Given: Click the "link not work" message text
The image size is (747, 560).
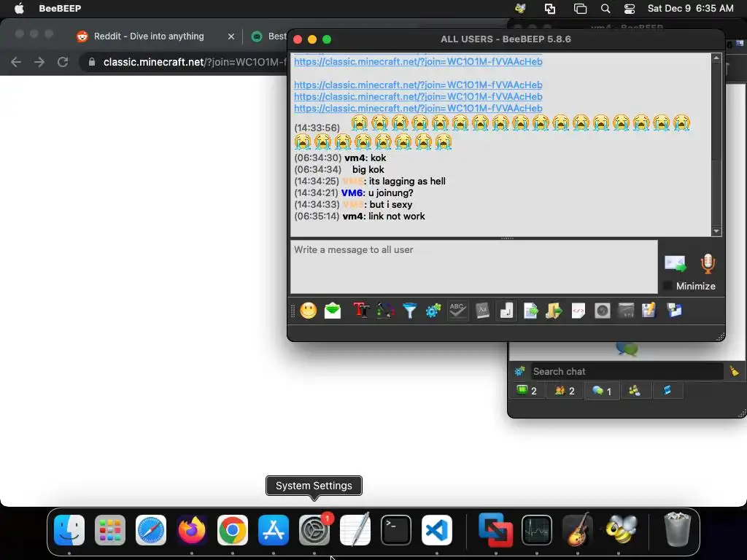Looking at the screenshot, I should coord(396,216).
